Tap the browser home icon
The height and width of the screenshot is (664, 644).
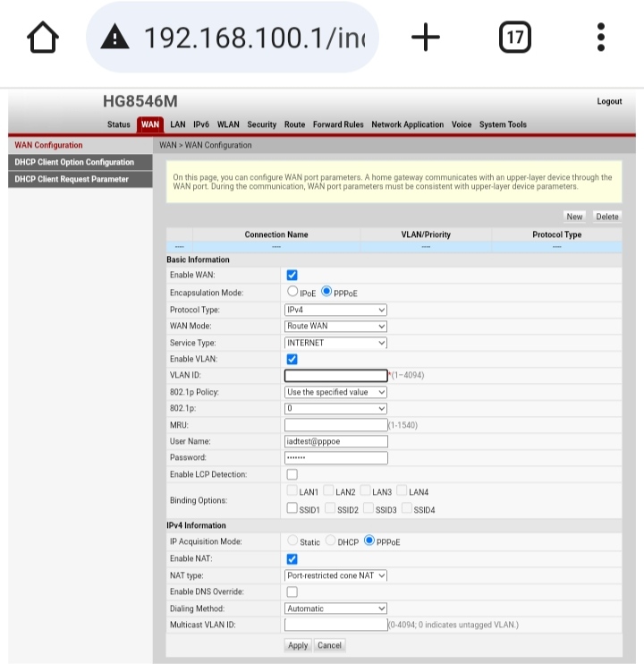(x=43, y=37)
